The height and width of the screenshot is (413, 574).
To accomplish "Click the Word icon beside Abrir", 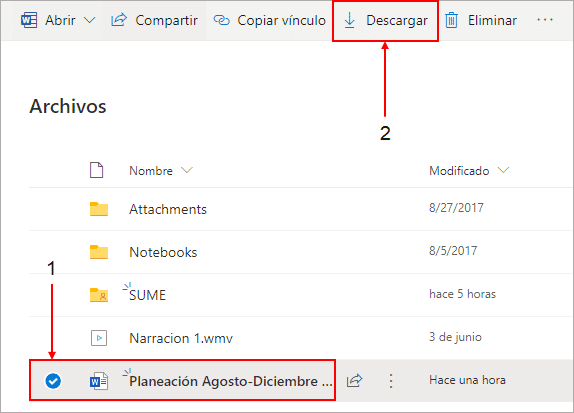I will pyautogui.click(x=29, y=20).
